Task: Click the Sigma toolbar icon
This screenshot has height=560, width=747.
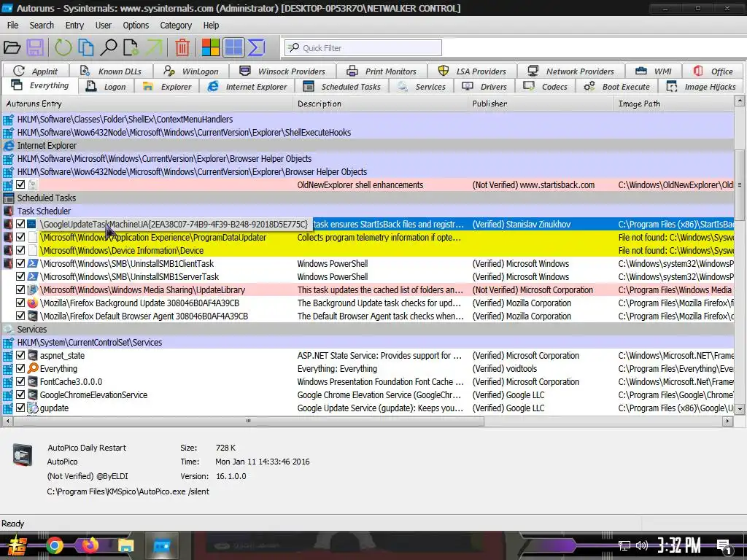Action: point(256,47)
